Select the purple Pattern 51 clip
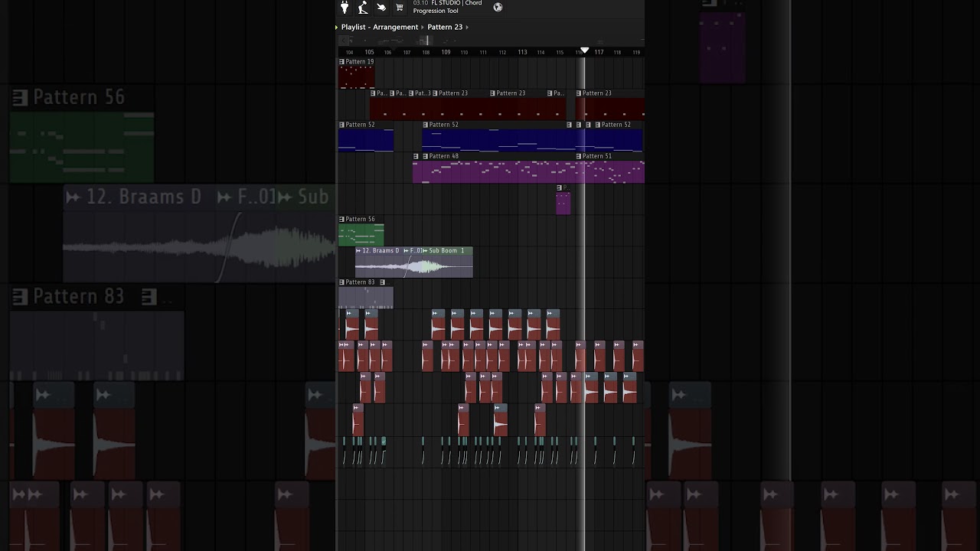Viewport: 980px width, 551px height. 610,168
